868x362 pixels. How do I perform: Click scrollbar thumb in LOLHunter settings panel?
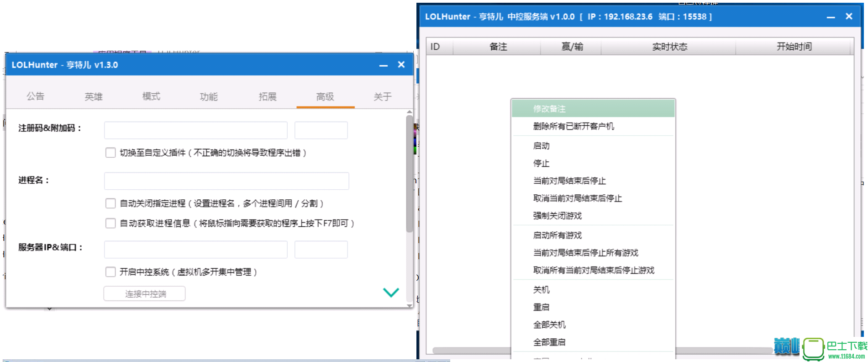click(x=409, y=174)
